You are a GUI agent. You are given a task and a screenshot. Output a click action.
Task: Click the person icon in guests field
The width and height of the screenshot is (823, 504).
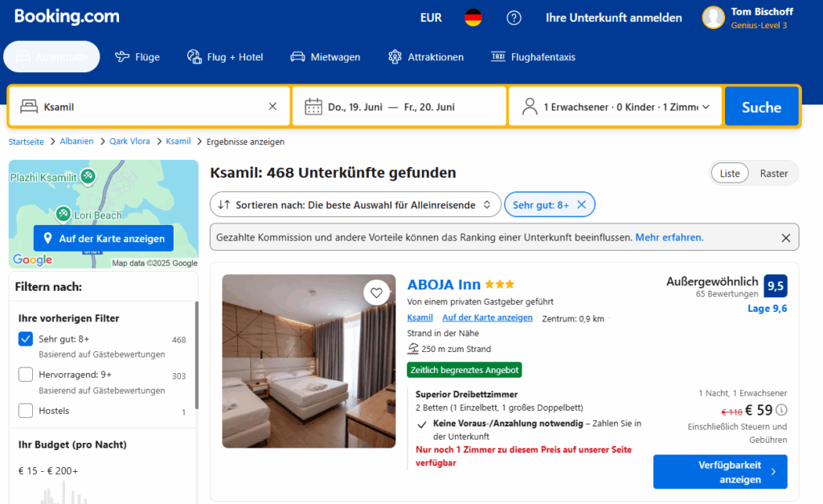pyautogui.click(x=530, y=107)
